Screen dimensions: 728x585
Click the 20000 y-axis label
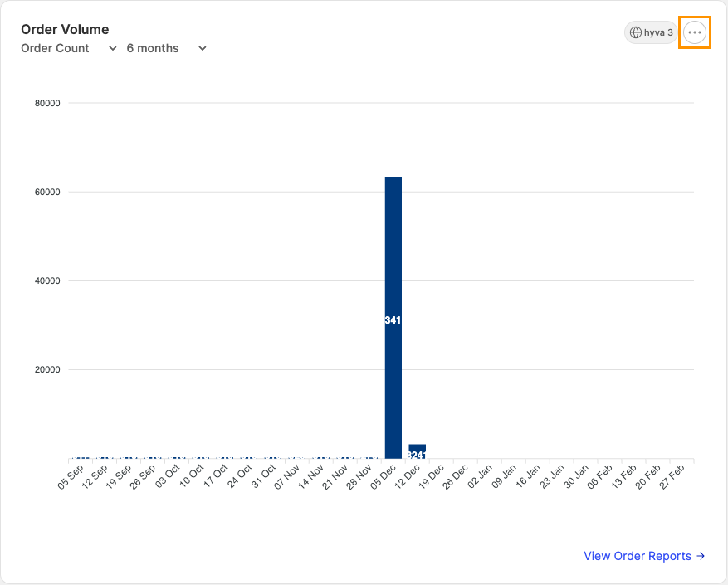click(46, 369)
